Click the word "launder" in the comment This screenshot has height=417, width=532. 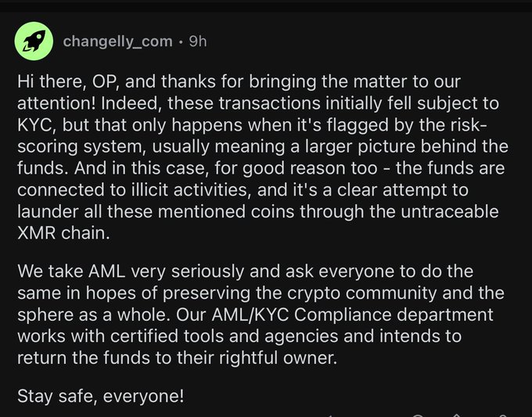click(49, 211)
